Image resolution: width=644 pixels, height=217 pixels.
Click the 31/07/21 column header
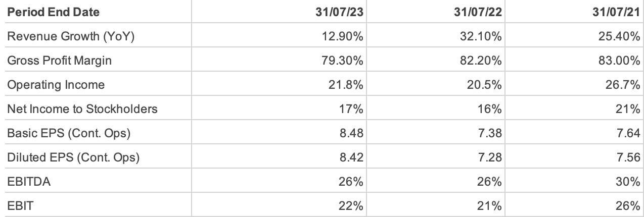click(616, 13)
